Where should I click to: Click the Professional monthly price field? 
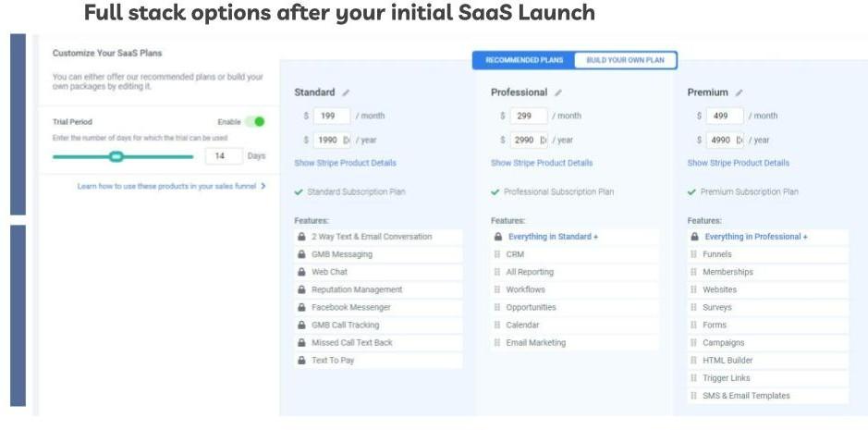528,116
